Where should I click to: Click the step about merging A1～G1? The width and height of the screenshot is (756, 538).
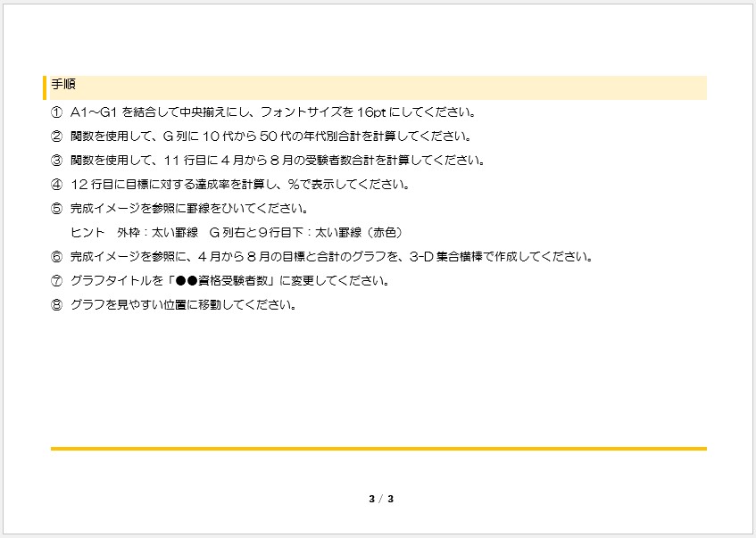[272, 113]
